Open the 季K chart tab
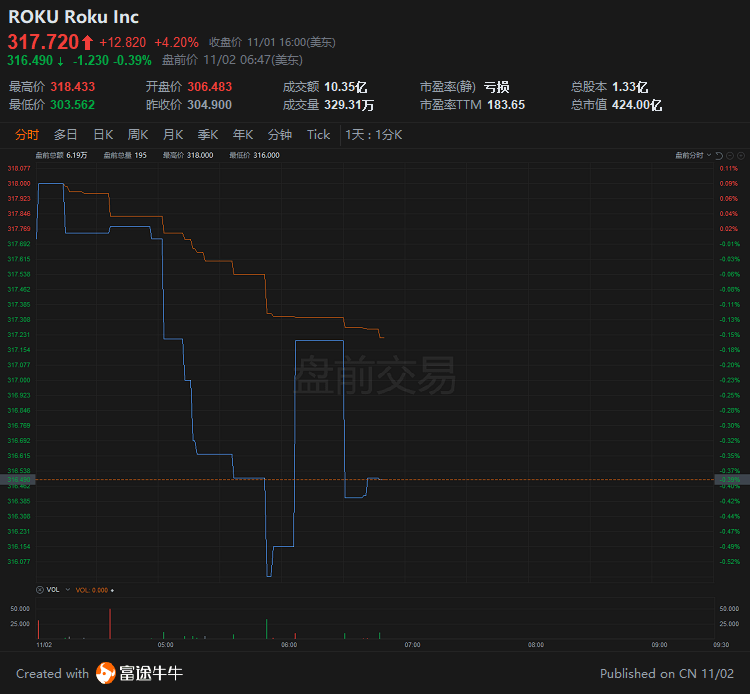750x694 pixels. 208,135
